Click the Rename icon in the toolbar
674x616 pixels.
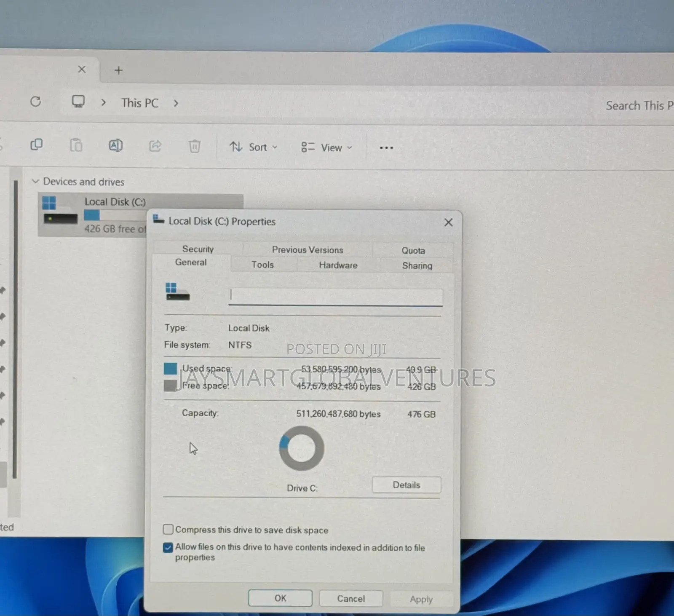[x=115, y=146]
